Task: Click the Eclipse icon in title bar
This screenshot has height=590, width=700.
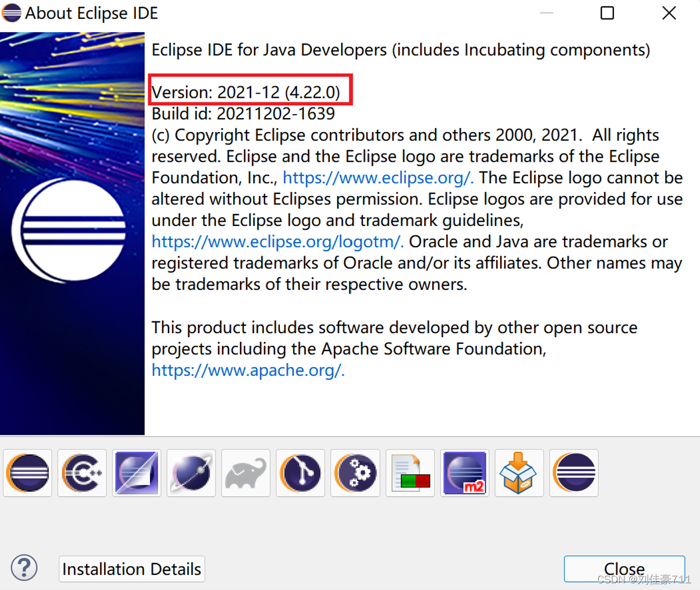Action: click(11, 13)
